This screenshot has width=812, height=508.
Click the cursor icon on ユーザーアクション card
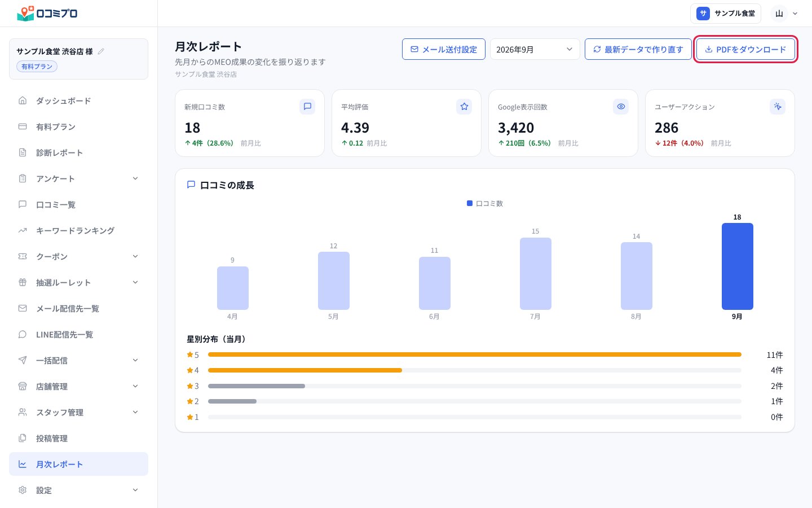pyautogui.click(x=778, y=107)
